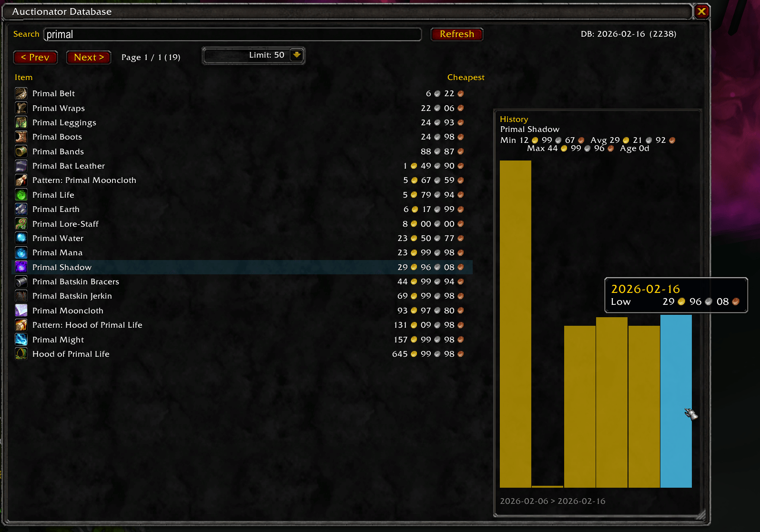Close the Auctionator Database window
This screenshot has height=532, width=760.
click(x=701, y=11)
